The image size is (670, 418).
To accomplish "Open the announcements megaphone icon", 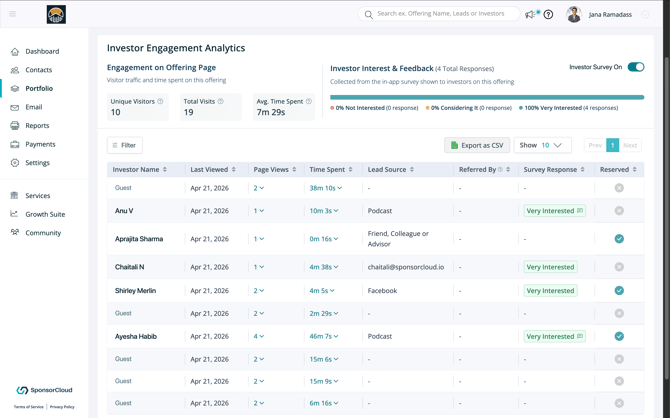I will 530,15.
